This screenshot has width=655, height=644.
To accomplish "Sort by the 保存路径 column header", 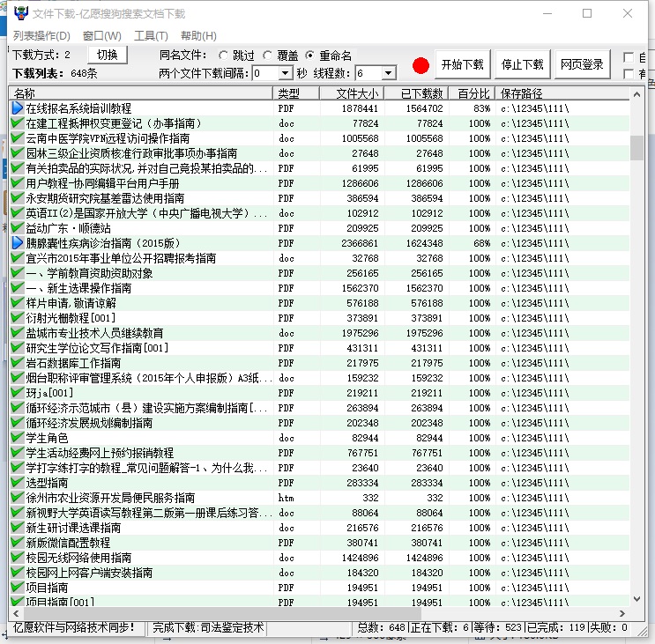I will coord(562,93).
